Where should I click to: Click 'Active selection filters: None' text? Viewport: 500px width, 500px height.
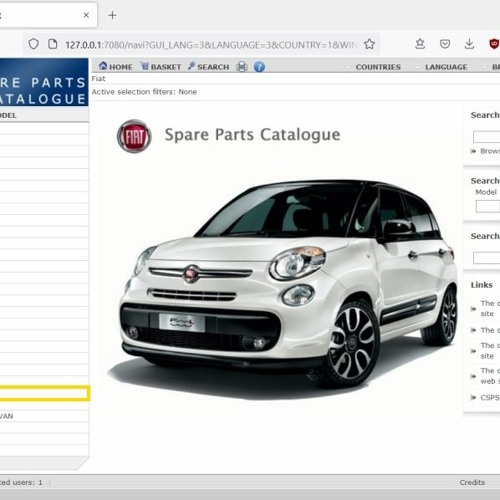[x=144, y=92]
